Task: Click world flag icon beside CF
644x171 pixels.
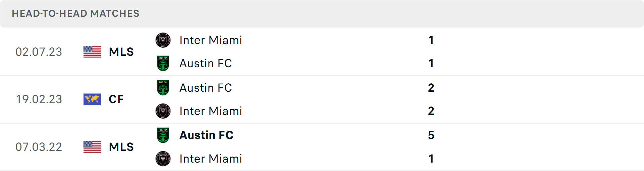Action: (92, 99)
